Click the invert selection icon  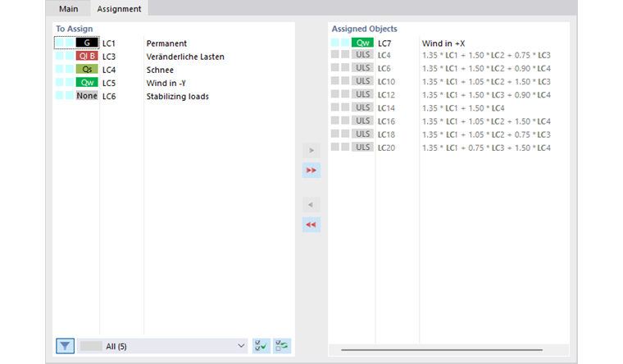coord(282,346)
